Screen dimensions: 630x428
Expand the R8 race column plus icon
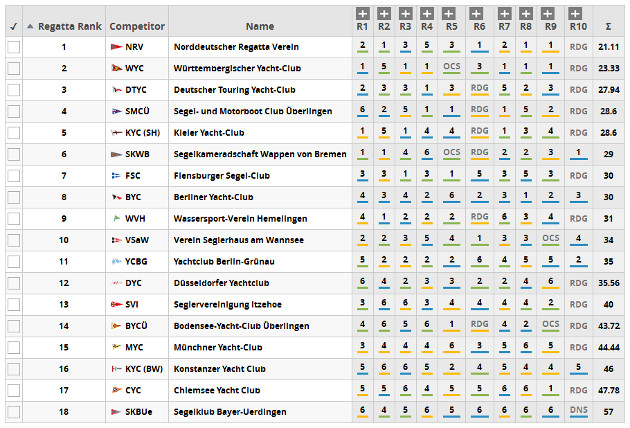[526, 14]
